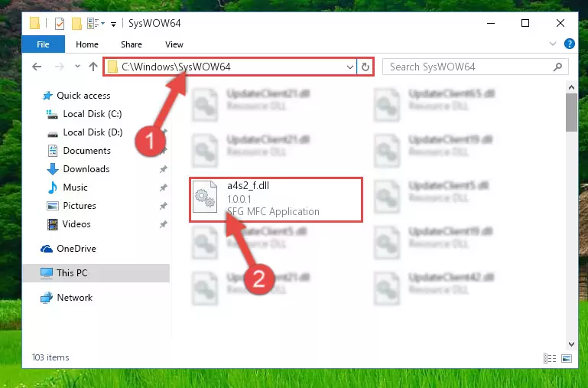Go forward with the forward arrow
The height and width of the screenshot is (388, 588).
point(59,67)
